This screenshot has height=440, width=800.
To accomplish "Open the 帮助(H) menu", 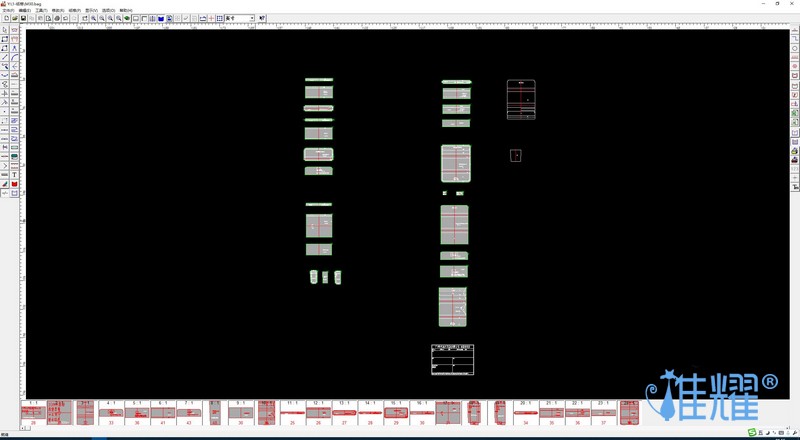I will click(x=126, y=10).
